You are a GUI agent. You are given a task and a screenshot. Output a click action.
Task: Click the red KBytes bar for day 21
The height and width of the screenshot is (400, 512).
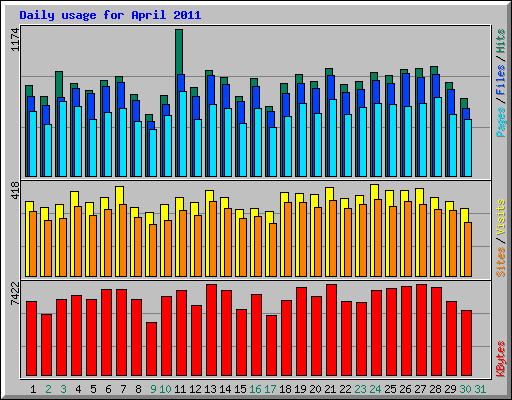click(x=331, y=330)
